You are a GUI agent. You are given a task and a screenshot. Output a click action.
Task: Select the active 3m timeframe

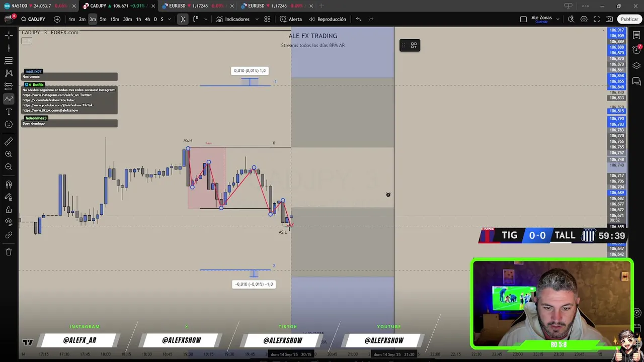click(93, 19)
